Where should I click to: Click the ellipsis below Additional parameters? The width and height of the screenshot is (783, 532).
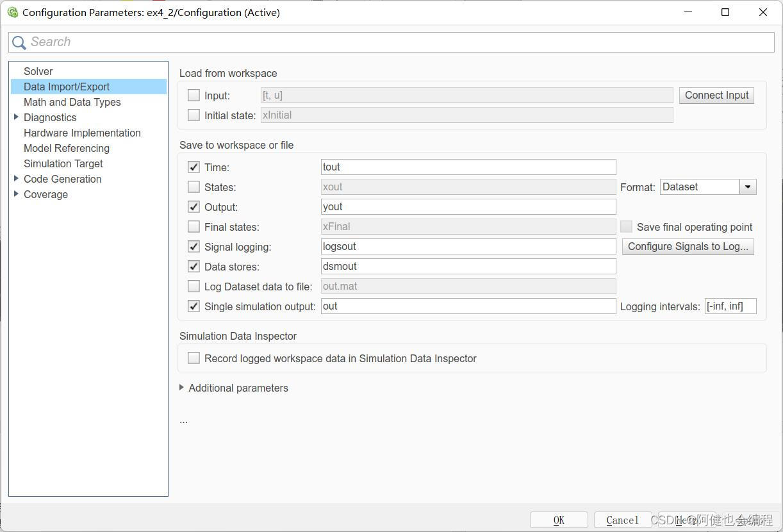point(184,420)
